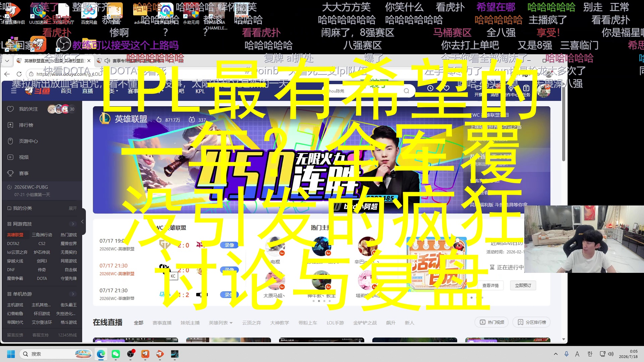Click the microphone icon in system tray
The height and width of the screenshot is (362, 644).
[x=567, y=354]
